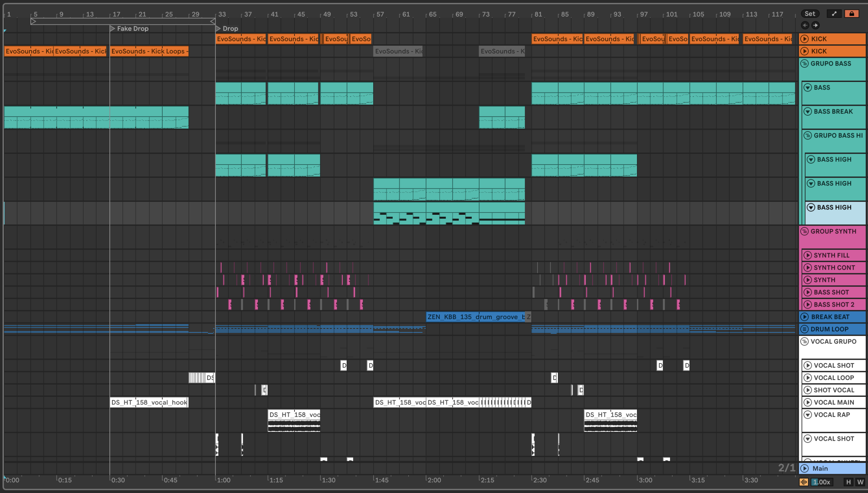868x493 pixels.
Task: Click the Set locator button
Action: [810, 14]
